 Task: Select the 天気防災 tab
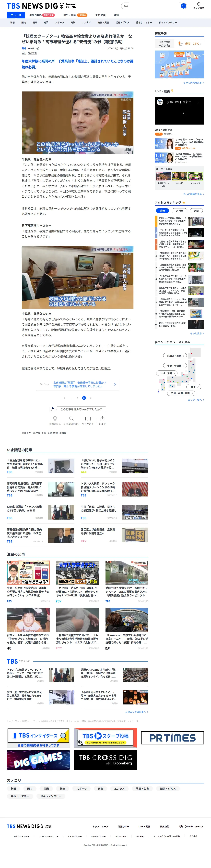click(100, 15)
